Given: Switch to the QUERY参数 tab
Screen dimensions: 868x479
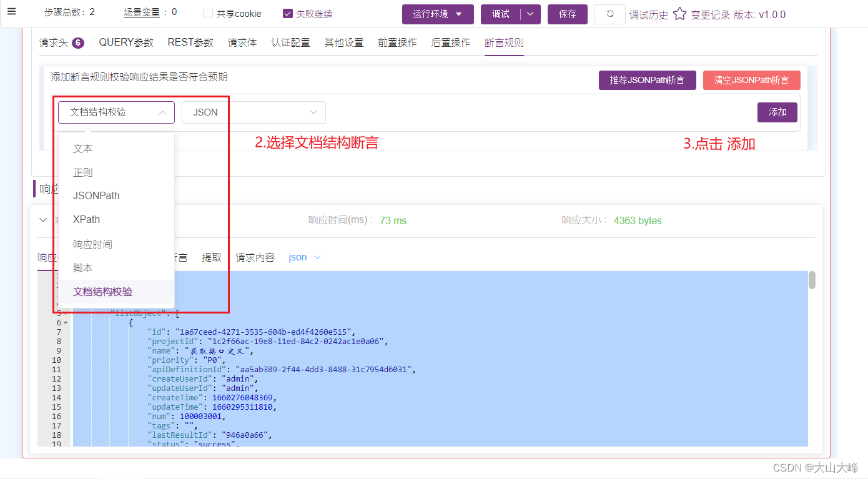Looking at the screenshot, I should point(126,42).
